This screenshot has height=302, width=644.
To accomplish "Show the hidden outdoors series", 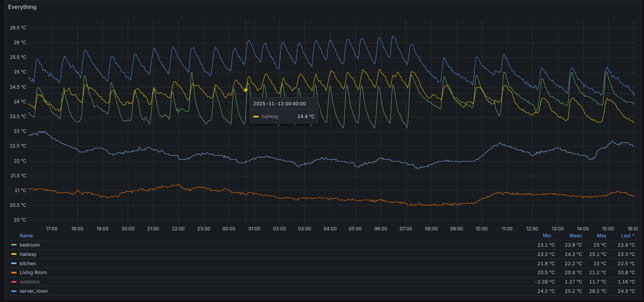I will [30, 282].
